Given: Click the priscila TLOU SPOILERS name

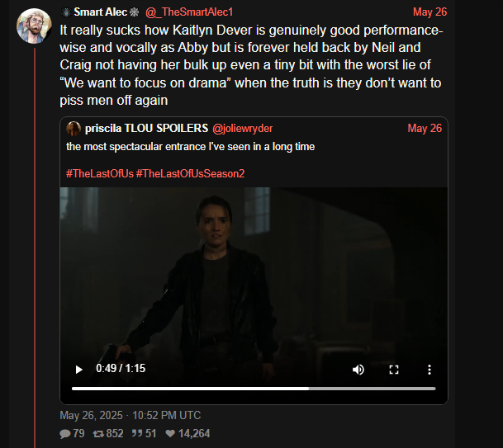Looking at the screenshot, I should [x=146, y=128].
